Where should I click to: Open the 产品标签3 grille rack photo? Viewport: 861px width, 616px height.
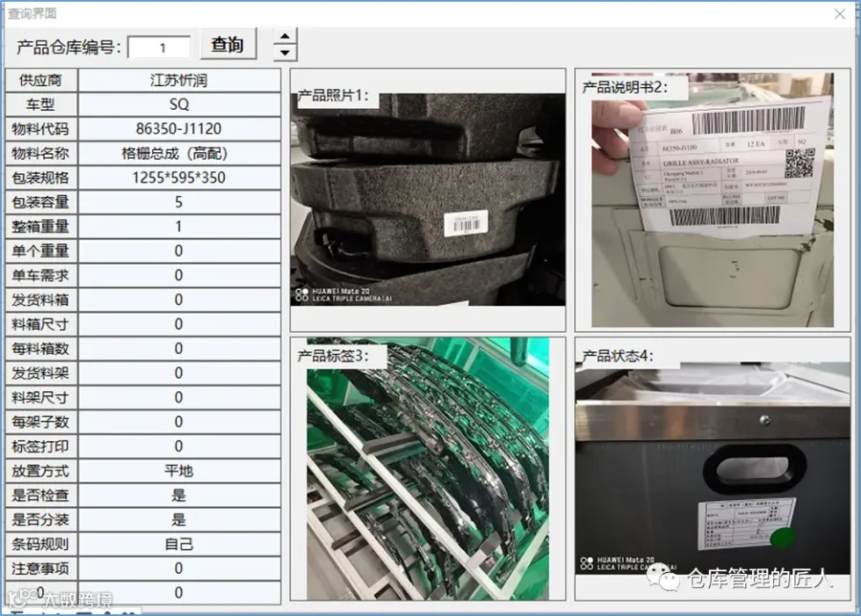coord(428,469)
